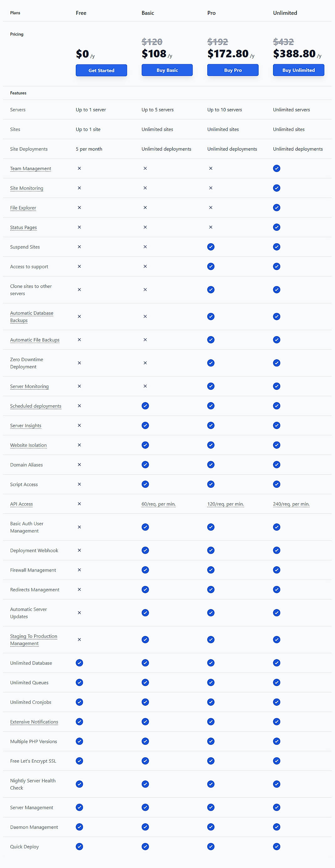This screenshot has width=335, height=868.
Task: Click the Basic plan's Firewall Management checkmark
Action: (145, 570)
